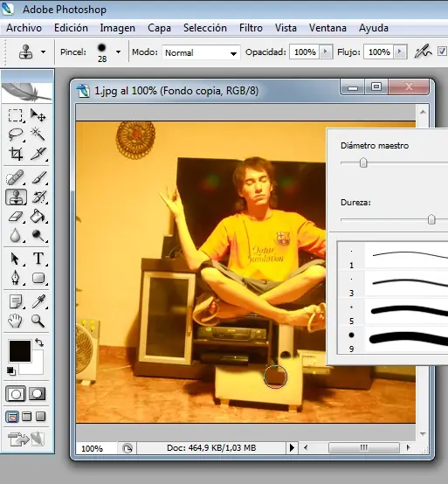Screen dimensions: 448x484
Task: Pick the Paint Bucket tool
Action: (x=38, y=217)
